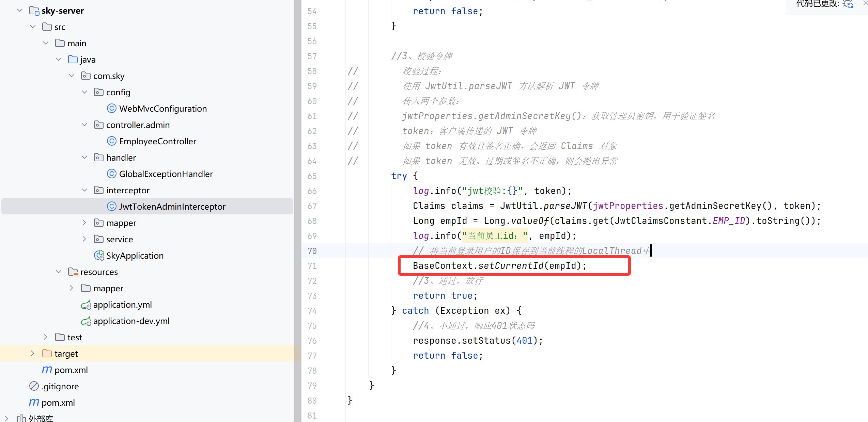
Task: Click the test folder icon
Action: click(60, 337)
